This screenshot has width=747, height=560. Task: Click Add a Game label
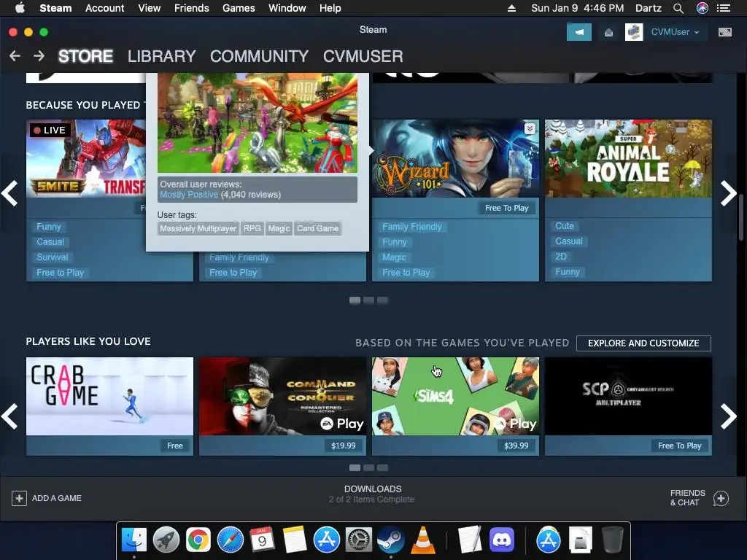[x=57, y=498]
